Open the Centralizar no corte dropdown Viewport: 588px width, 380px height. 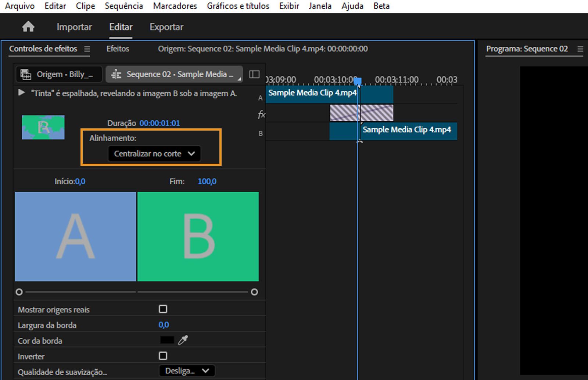click(x=154, y=154)
